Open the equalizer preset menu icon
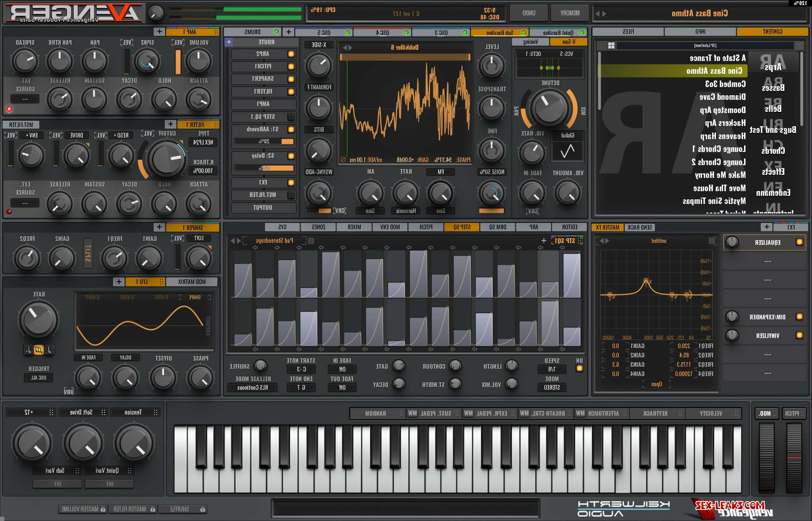 (x=712, y=241)
